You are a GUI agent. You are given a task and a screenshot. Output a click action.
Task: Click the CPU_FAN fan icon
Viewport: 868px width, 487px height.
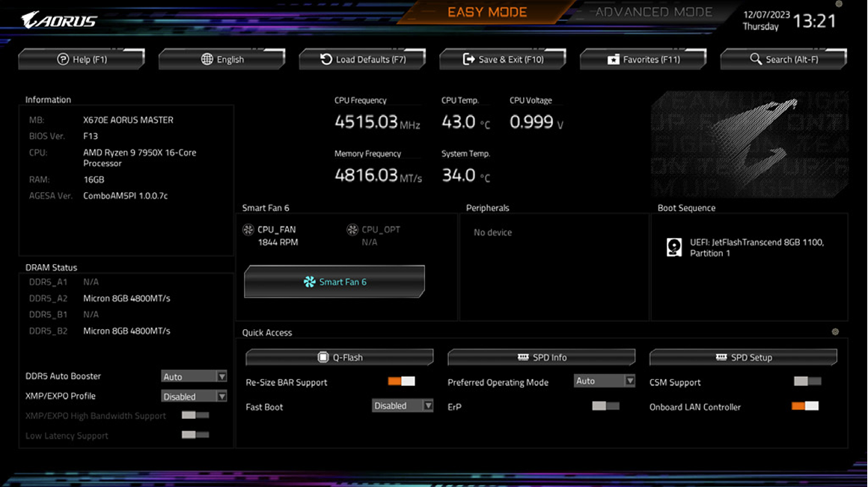point(248,230)
